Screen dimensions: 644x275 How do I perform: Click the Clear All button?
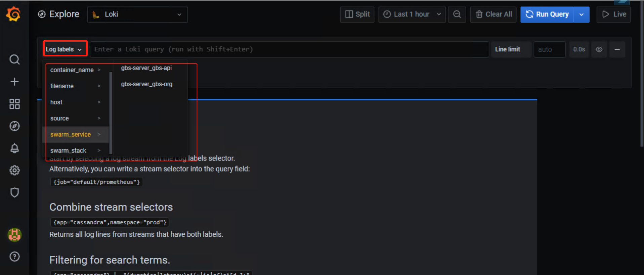[493, 14]
